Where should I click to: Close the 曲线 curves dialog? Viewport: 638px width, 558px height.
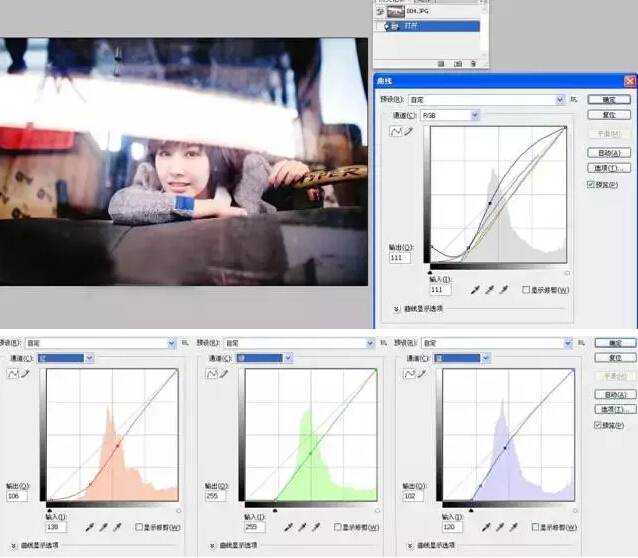point(630,81)
